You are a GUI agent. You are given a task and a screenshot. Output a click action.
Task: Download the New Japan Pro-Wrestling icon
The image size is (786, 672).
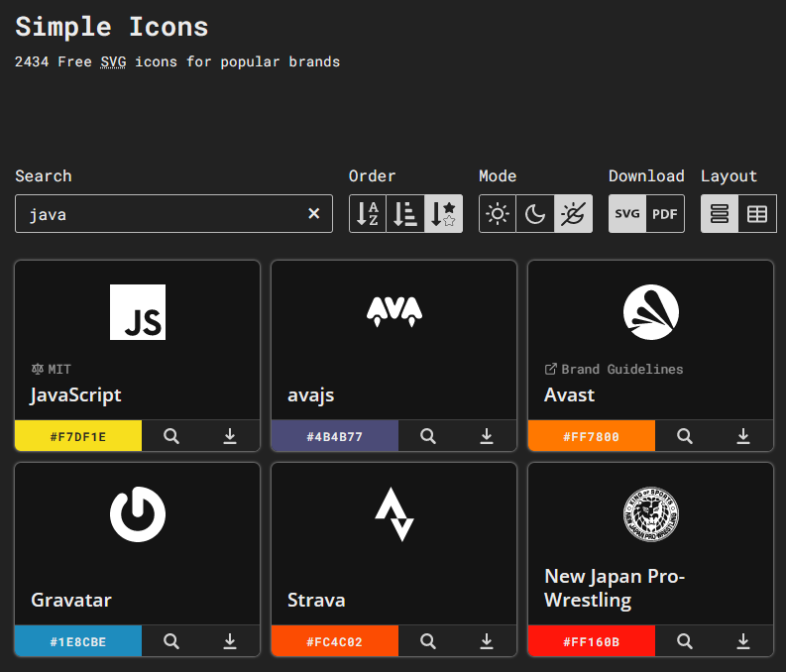click(743, 641)
